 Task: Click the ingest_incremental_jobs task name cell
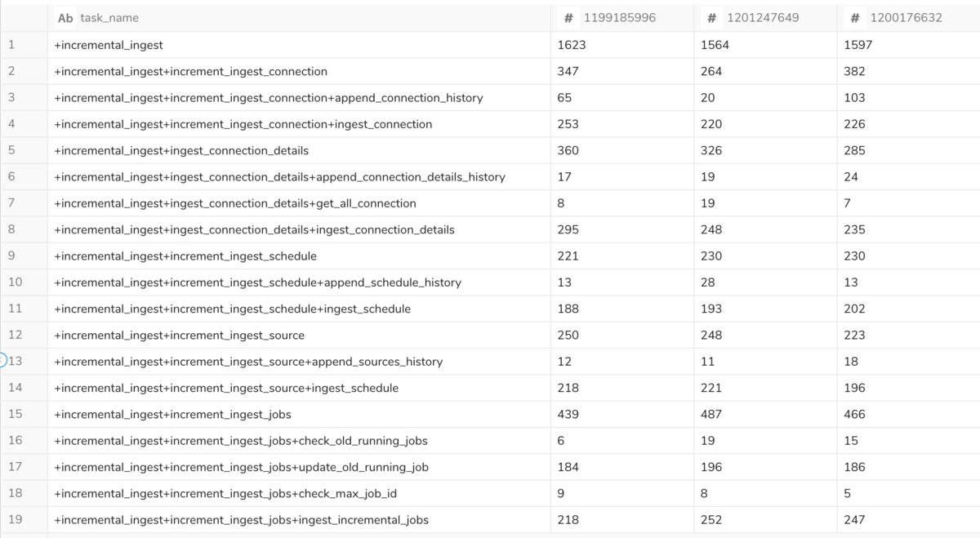[299, 519]
